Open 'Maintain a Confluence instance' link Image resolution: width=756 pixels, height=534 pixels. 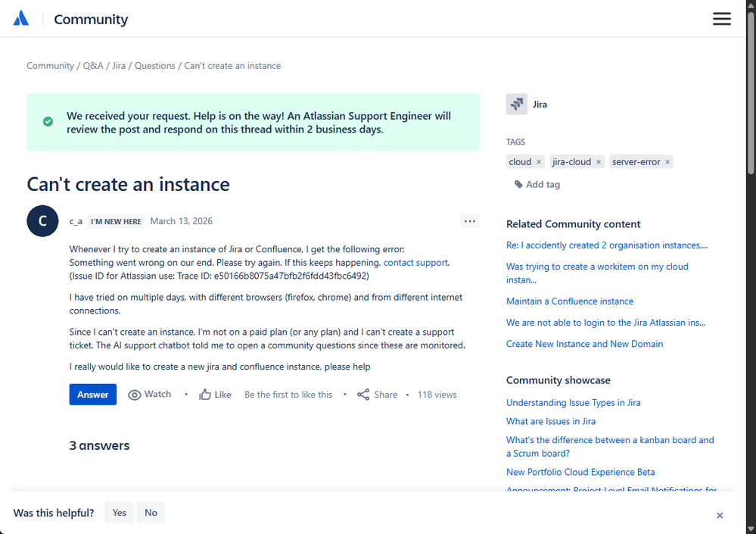(x=570, y=301)
